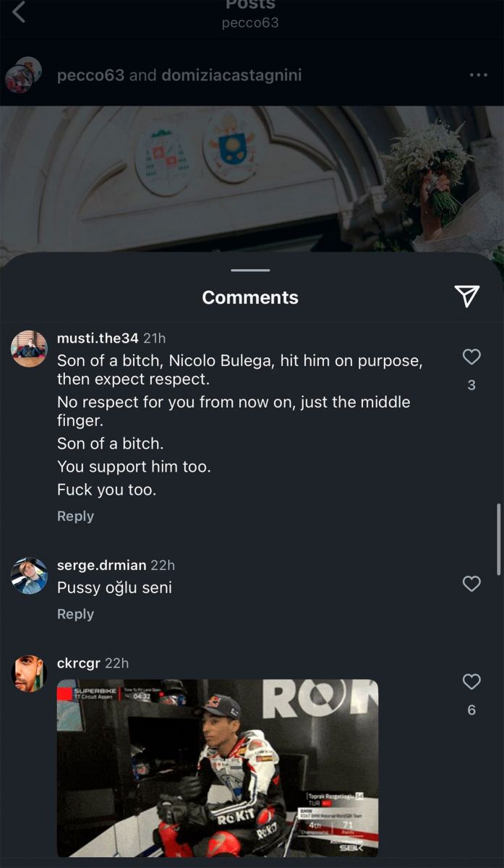
Task: Open musti.the34 profile picture
Action: pyautogui.click(x=29, y=349)
